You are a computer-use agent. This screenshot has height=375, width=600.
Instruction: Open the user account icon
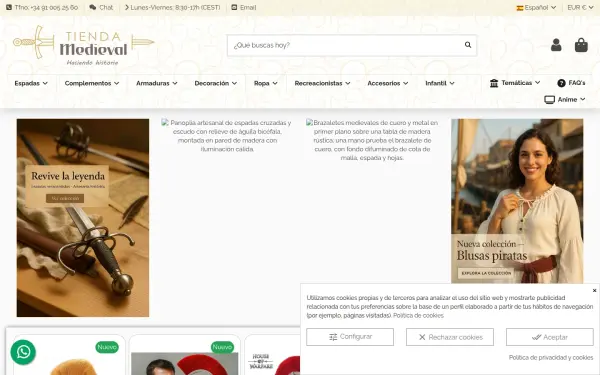(556, 45)
